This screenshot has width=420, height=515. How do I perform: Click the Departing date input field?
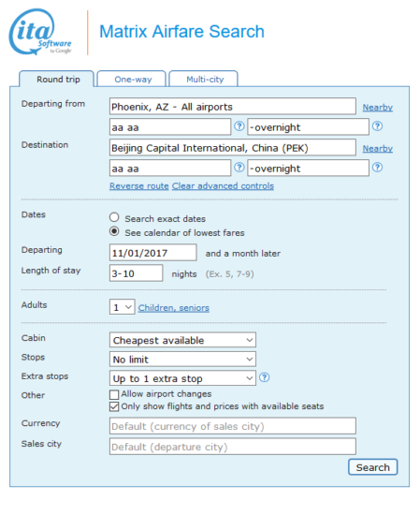pos(153,253)
